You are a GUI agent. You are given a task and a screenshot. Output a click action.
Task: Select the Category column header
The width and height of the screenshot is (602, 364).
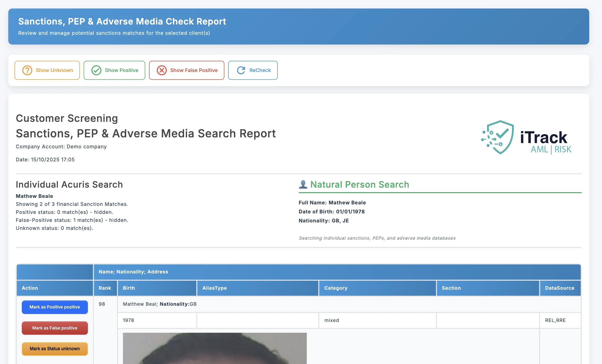(336, 288)
